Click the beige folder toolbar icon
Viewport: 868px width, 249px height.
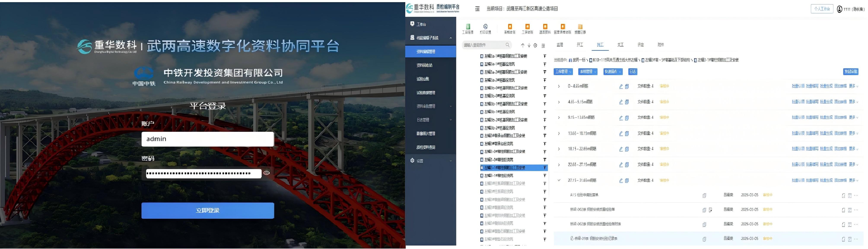tap(580, 27)
